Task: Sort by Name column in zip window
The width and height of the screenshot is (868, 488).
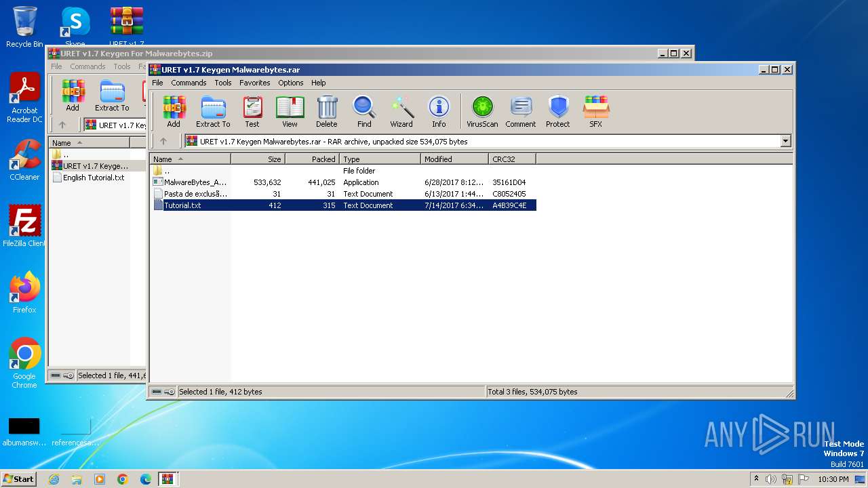Action: click(90, 143)
